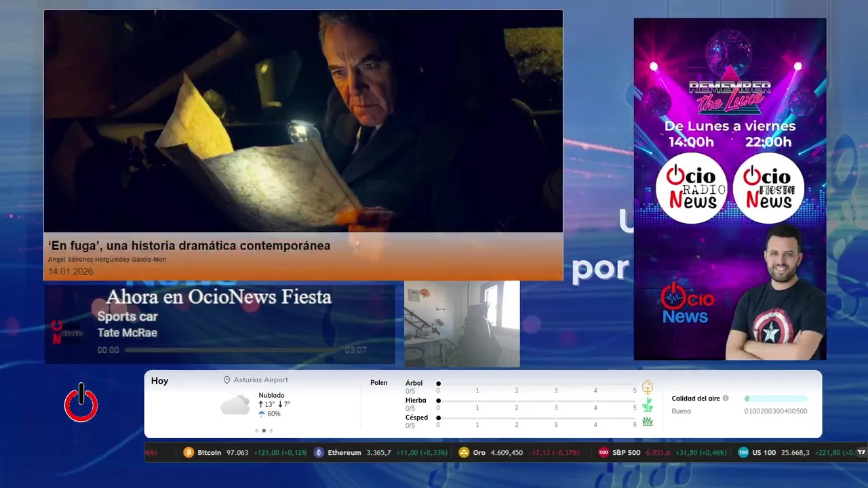Click the US 100 ticker label
Viewport: 868px width, 488px height.
pos(764,453)
